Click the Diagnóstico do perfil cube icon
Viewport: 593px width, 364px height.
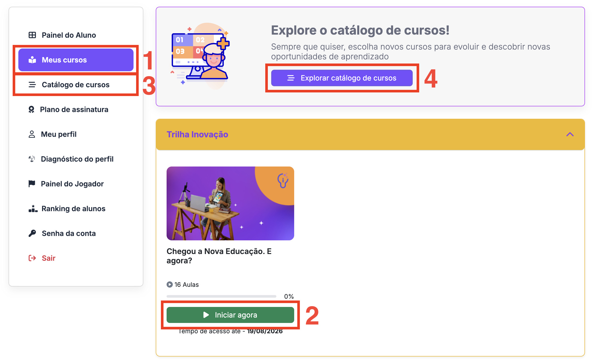pyautogui.click(x=32, y=159)
